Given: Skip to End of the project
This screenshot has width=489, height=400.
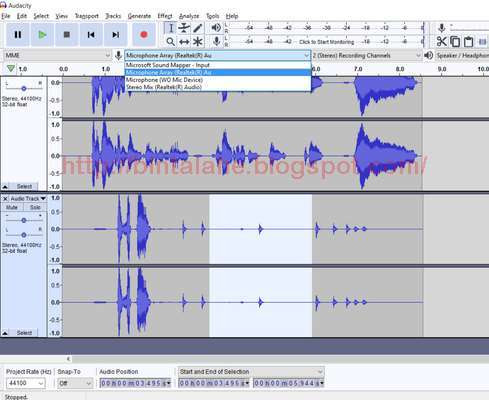Looking at the screenshot, I should (116, 35).
